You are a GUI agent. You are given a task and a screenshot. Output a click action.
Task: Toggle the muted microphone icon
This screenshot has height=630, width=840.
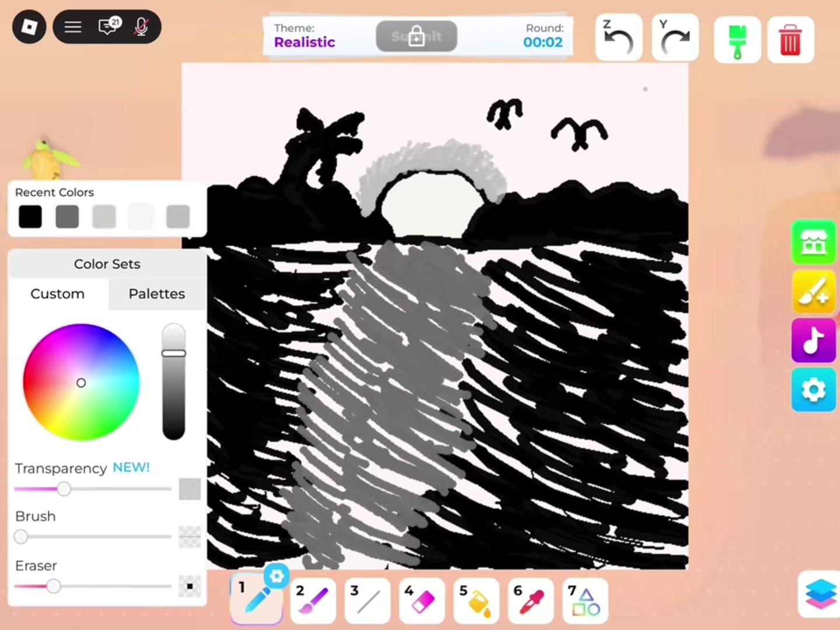pos(141,27)
